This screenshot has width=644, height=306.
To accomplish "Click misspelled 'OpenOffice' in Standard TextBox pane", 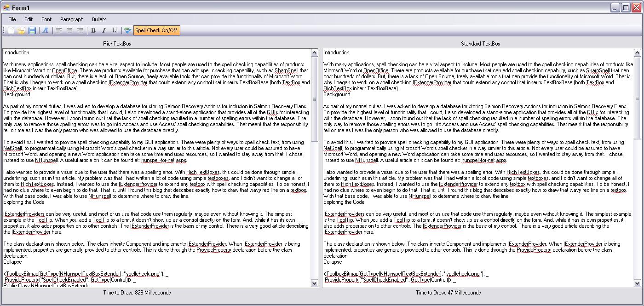I will pyautogui.click(x=375, y=70).
